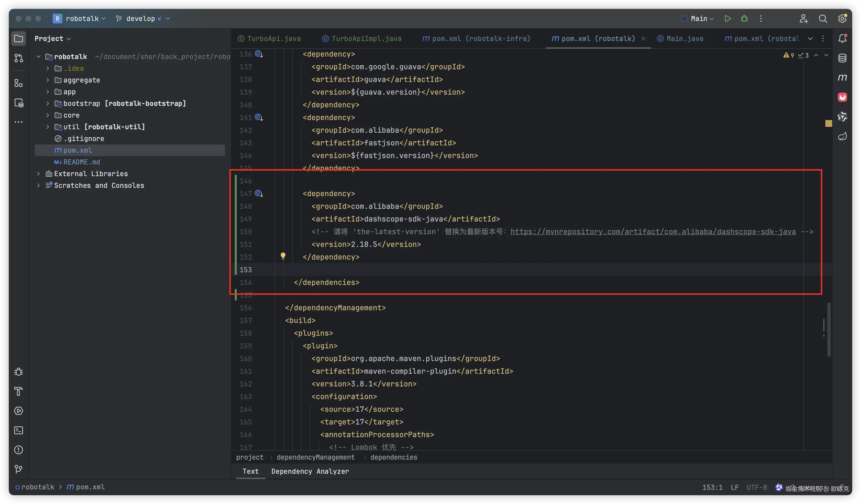Screen dimensions: 861x504
Task: Switch to the TurboApiImpl.java tab
Action: click(366, 39)
